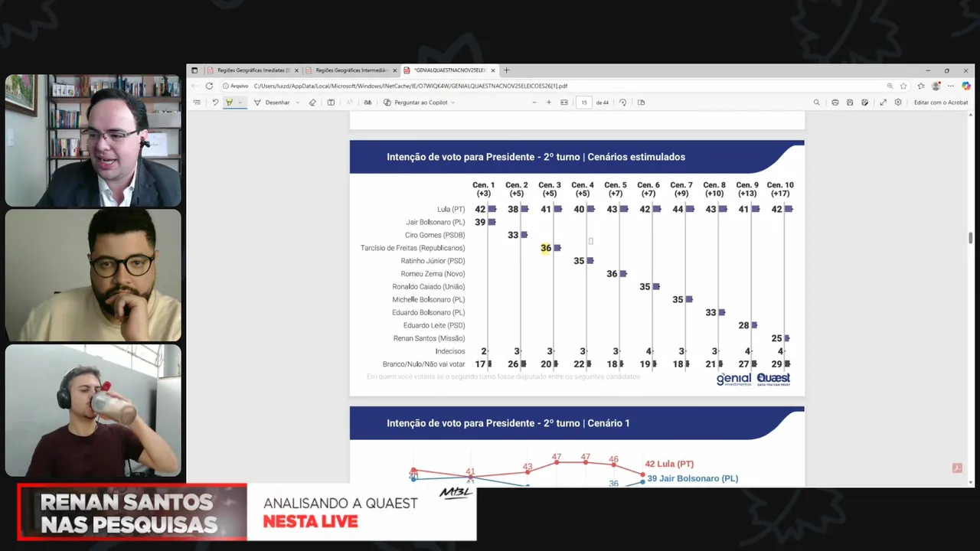Image resolution: width=980 pixels, height=551 pixels.
Task: Open the PDF search magnifier icon
Action: tap(816, 103)
